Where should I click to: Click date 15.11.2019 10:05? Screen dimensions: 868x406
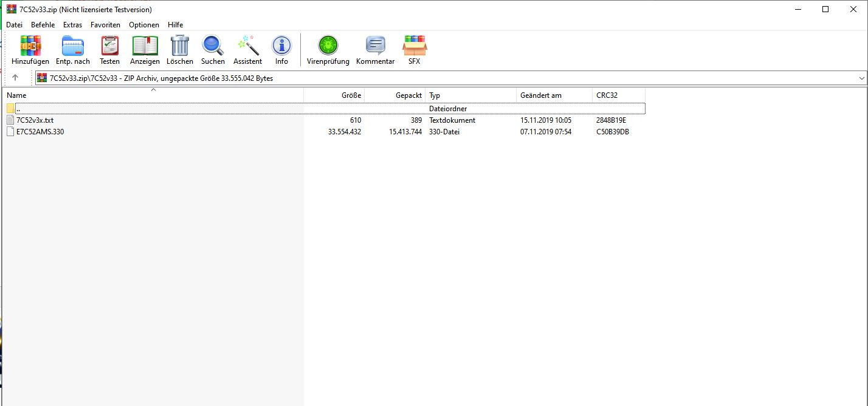[546, 120]
